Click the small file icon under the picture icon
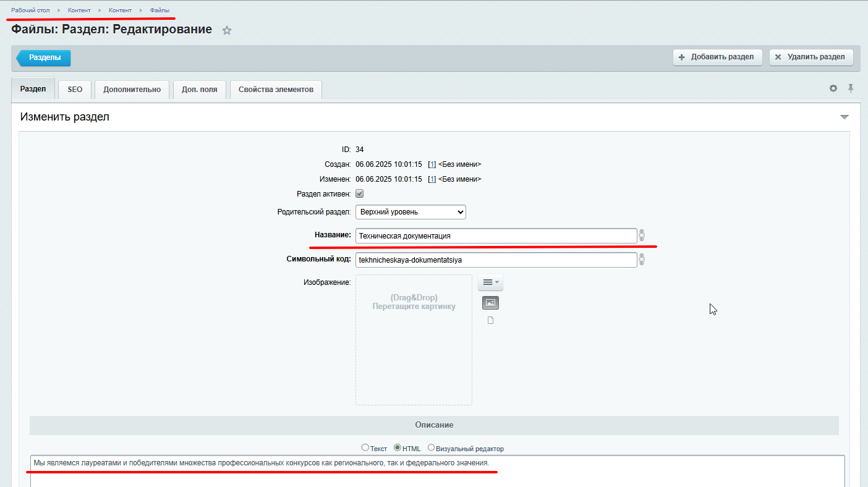This screenshot has height=487, width=868. 490,320
